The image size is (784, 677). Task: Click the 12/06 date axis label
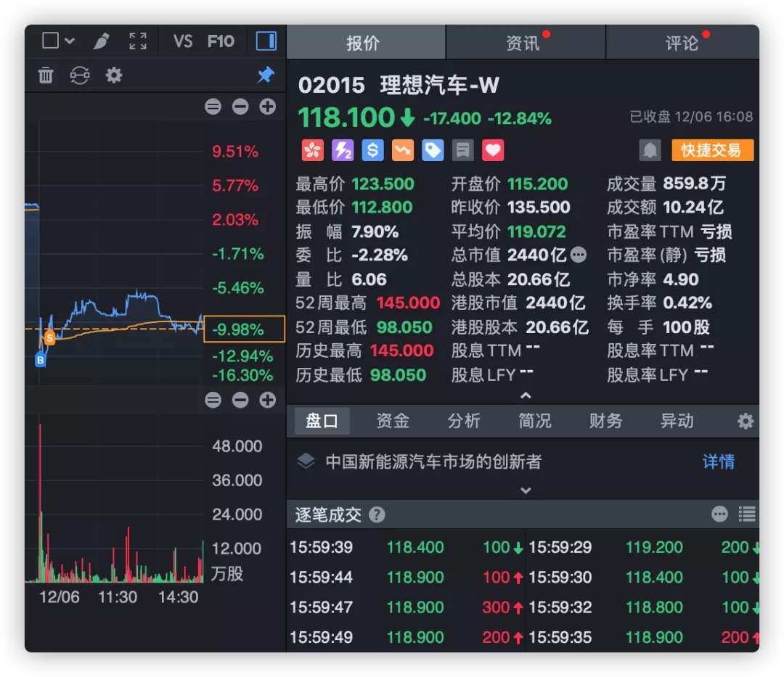coord(59,597)
